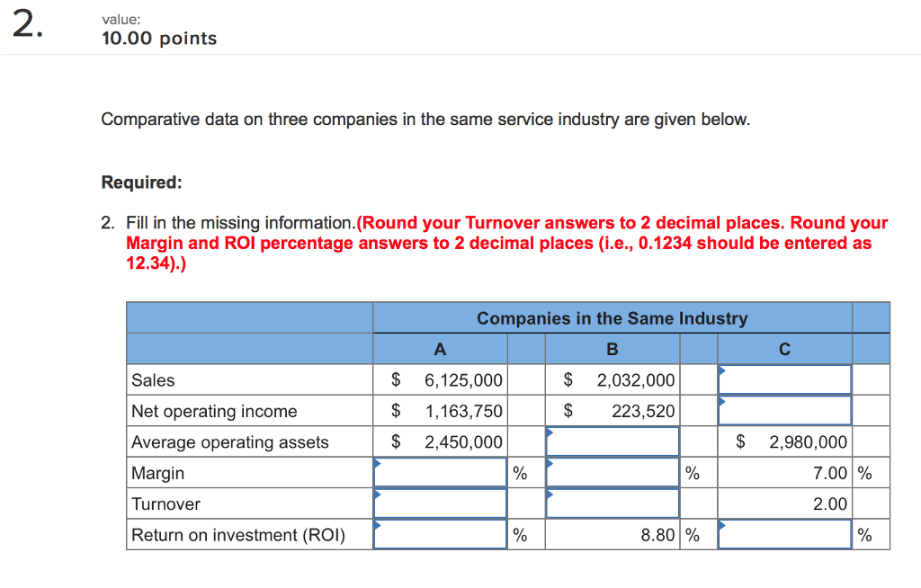Click the Company B column header
Viewport: 921px width, 588px height.
pyautogui.click(x=612, y=349)
